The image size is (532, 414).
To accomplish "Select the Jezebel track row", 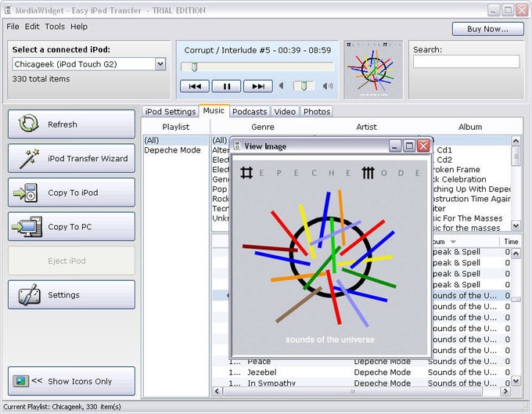I will 361,373.
